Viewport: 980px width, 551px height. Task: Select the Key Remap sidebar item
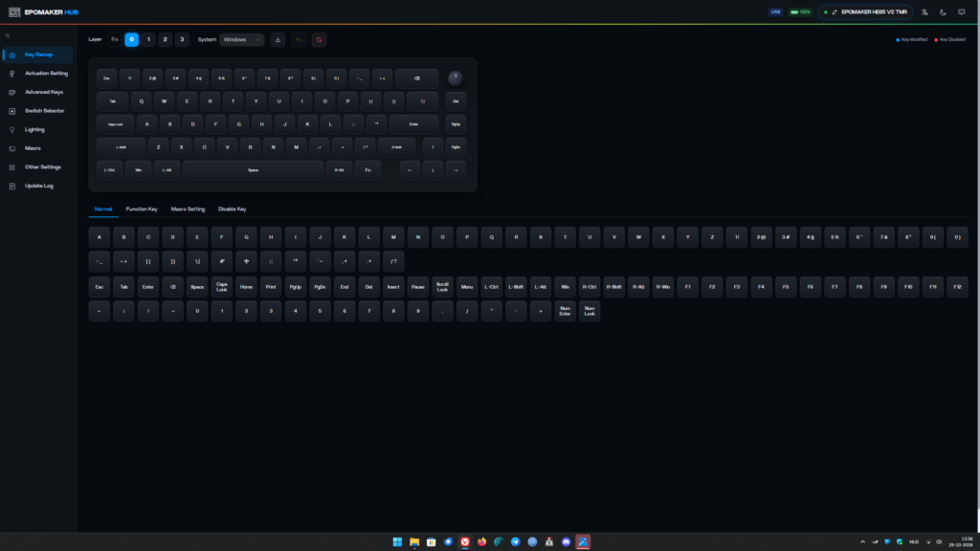[x=38, y=55]
